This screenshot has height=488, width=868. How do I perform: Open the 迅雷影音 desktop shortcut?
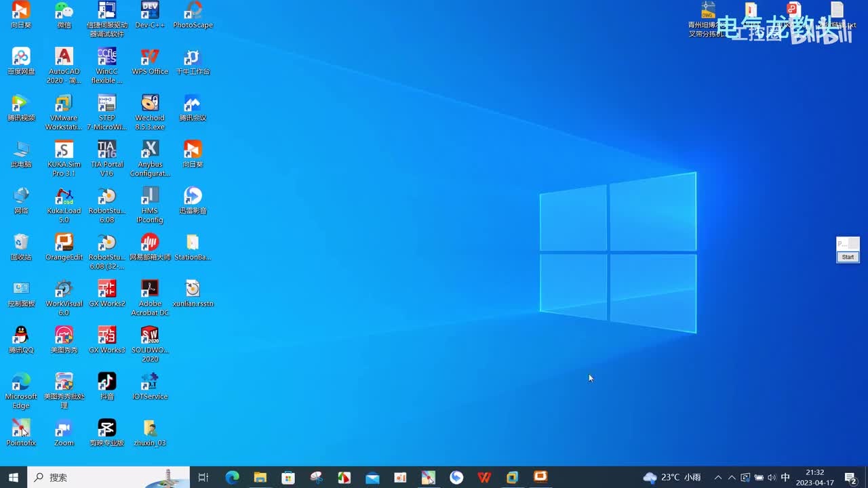tap(193, 201)
